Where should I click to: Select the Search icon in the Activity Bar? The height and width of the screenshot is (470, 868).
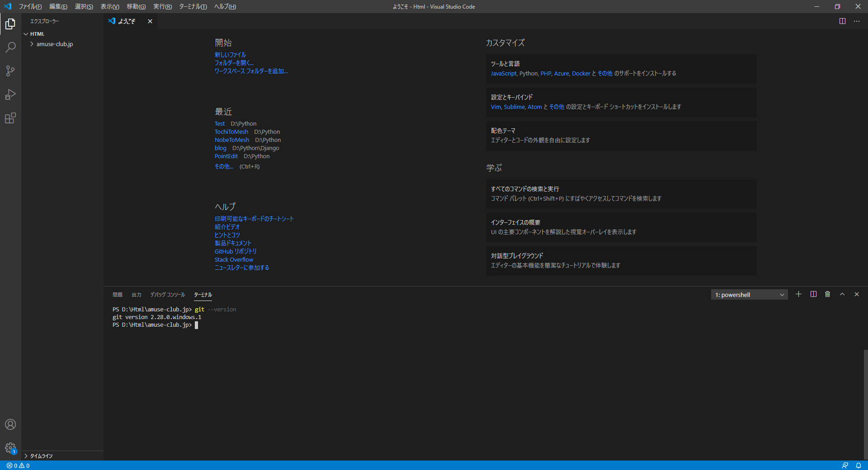[10, 47]
